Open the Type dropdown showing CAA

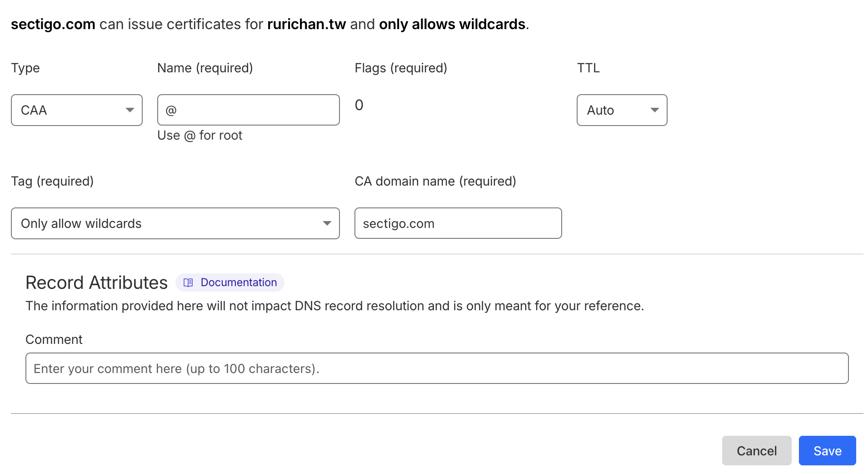tap(77, 110)
